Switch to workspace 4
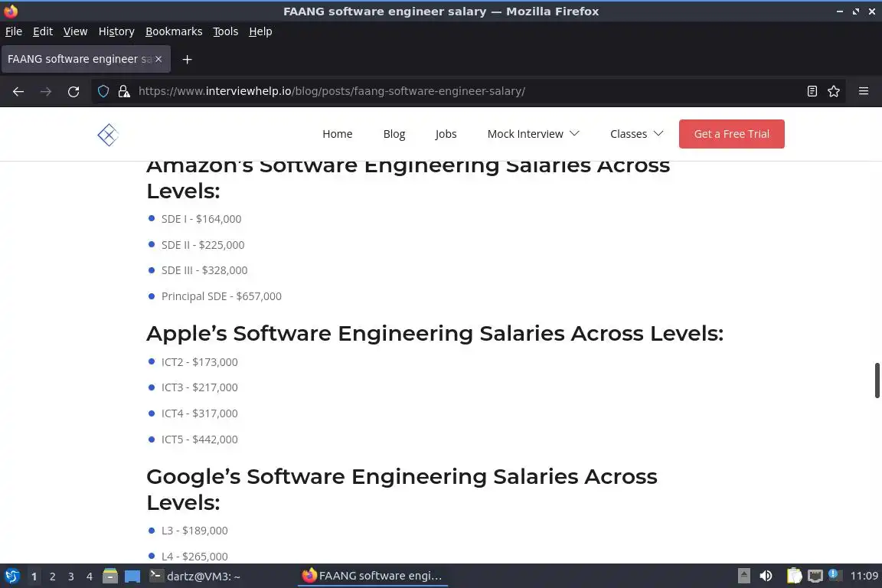The image size is (882, 588). tap(90, 577)
